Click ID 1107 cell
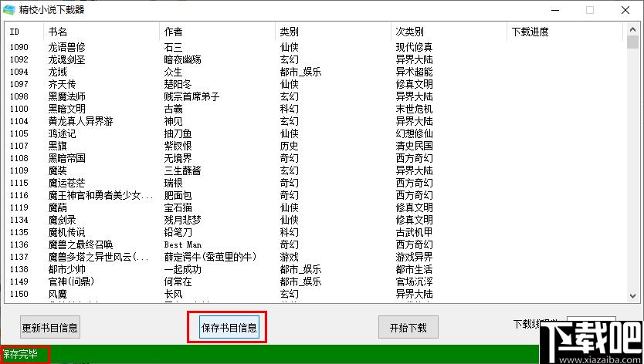 [19, 146]
